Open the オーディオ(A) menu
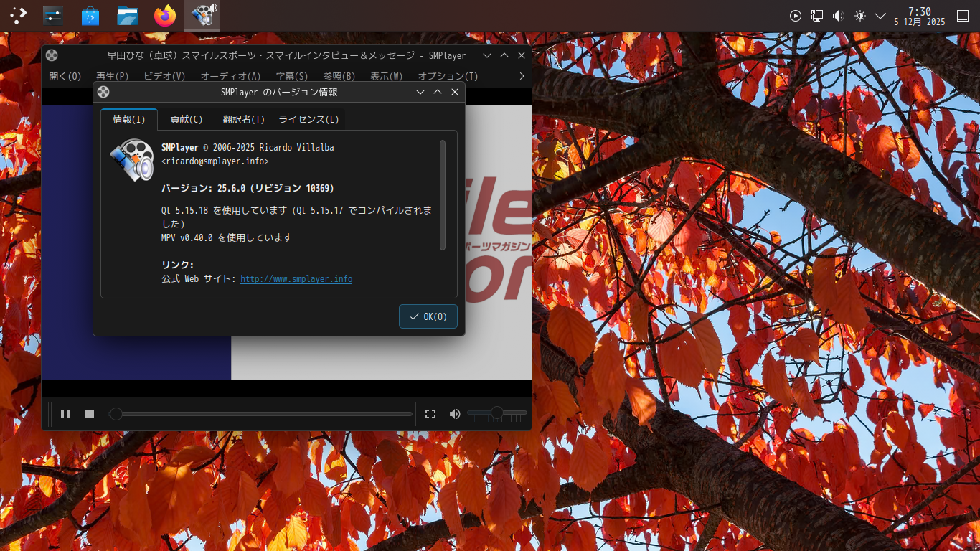 pyautogui.click(x=230, y=76)
